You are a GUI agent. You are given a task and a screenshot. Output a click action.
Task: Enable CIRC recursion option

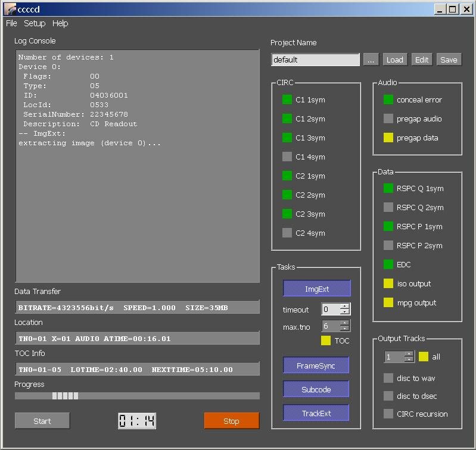pyautogui.click(x=388, y=414)
